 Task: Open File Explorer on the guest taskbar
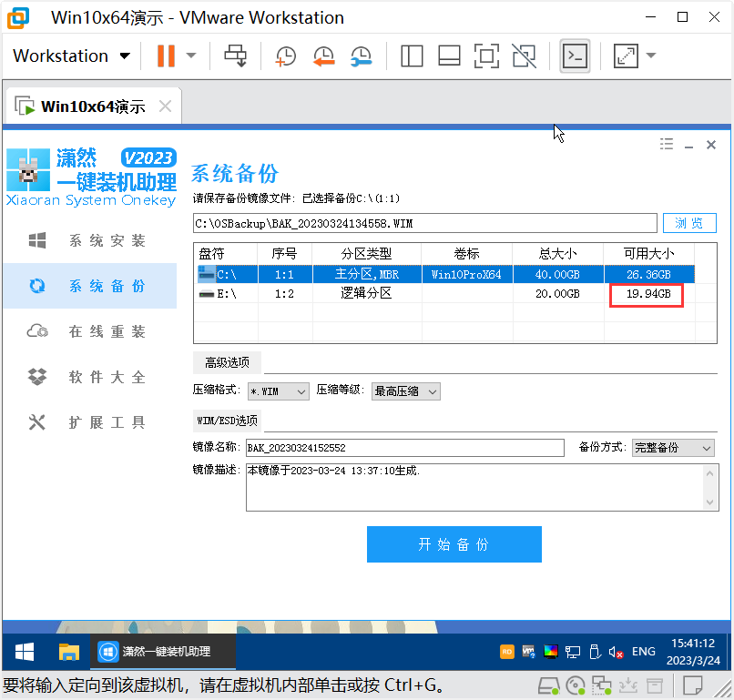pos(69,652)
